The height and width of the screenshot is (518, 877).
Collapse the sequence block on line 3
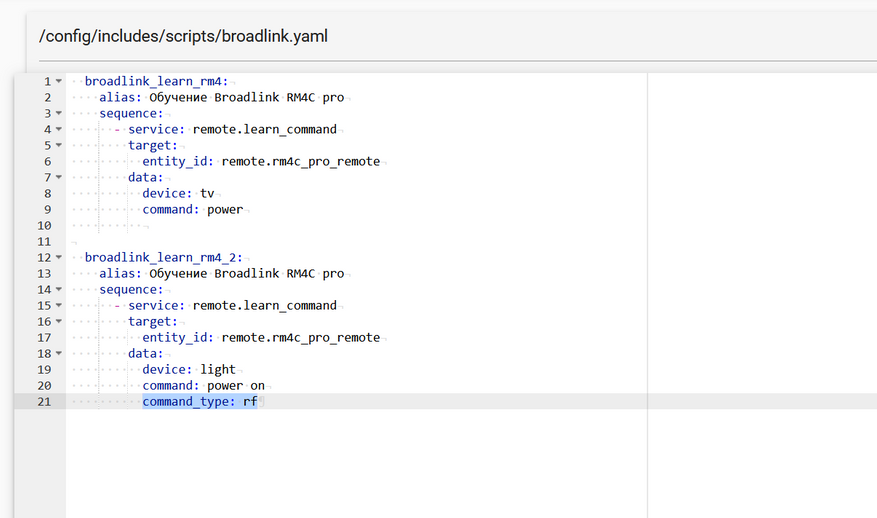[x=59, y=114]
